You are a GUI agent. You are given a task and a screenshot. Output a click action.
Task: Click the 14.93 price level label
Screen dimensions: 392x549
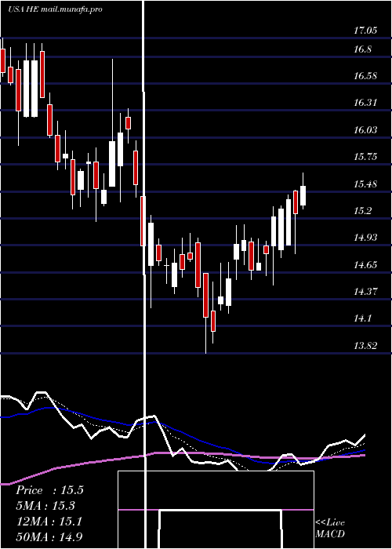[x=365, y=238]
